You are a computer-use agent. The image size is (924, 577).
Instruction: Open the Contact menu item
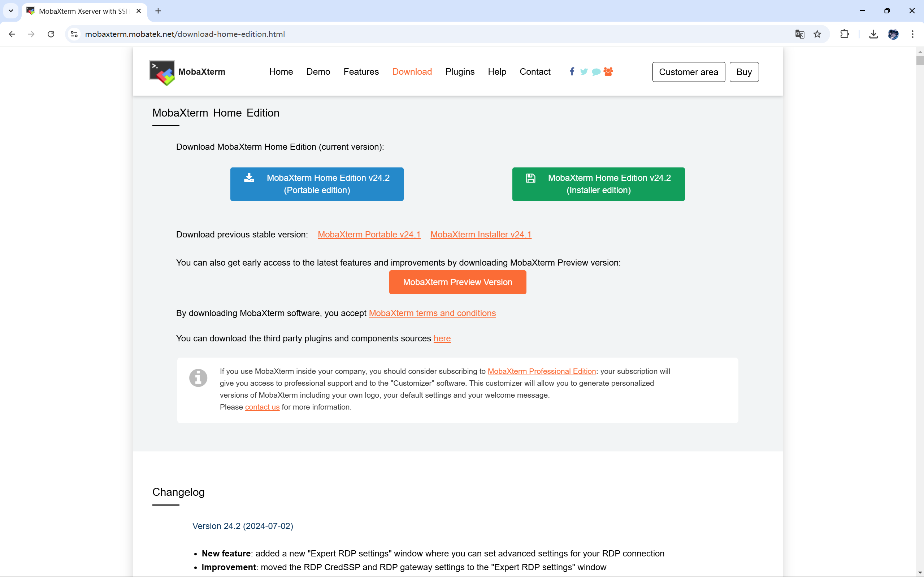[535, 71]
